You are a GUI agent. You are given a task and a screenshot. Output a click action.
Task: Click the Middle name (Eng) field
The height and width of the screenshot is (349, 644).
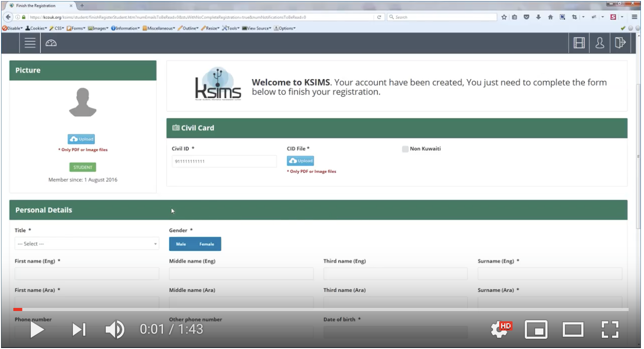point(241,274)
